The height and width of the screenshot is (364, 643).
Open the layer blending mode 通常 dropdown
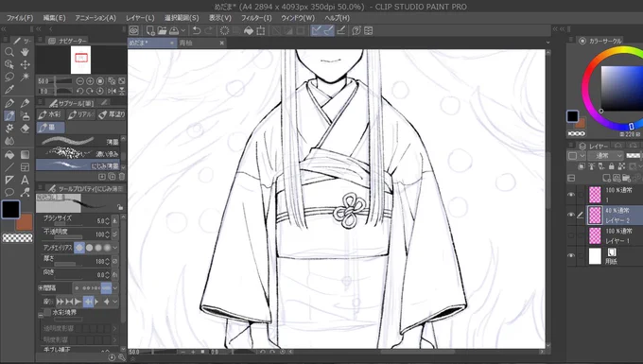click(605, 156)
